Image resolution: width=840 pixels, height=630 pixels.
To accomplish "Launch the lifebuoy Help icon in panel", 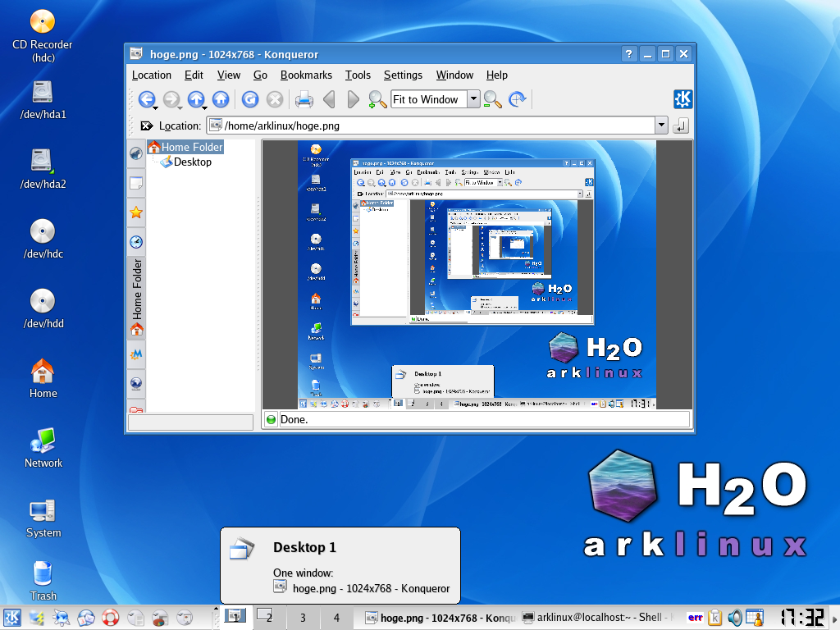I will coord(111,618).
